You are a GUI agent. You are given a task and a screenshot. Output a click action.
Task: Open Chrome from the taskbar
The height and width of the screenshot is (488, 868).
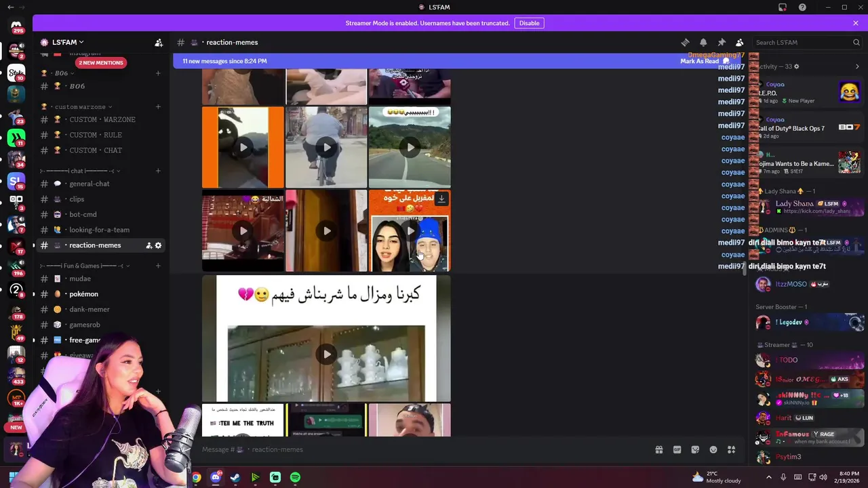point(196,477)
